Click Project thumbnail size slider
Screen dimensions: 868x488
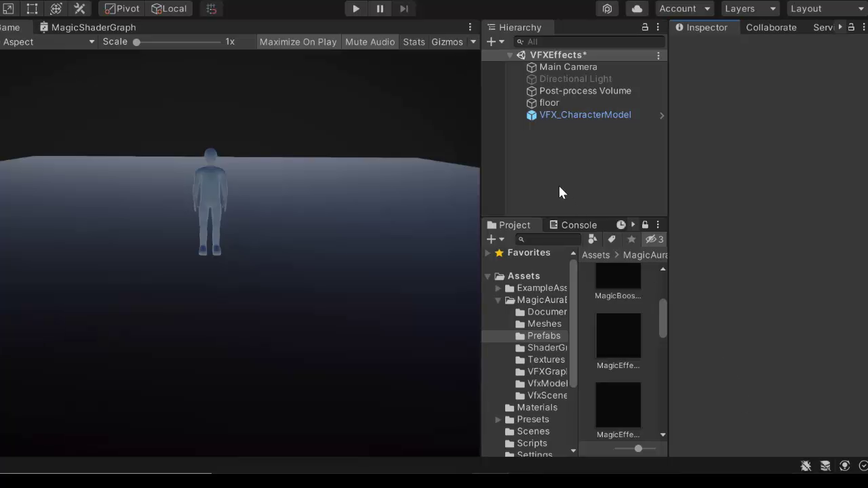coord(637,449)
